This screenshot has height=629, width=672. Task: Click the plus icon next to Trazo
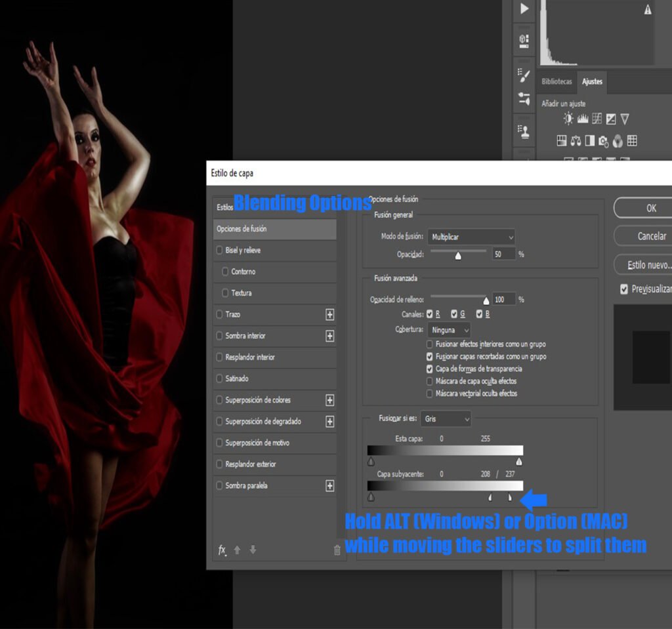tap(329, 315)
